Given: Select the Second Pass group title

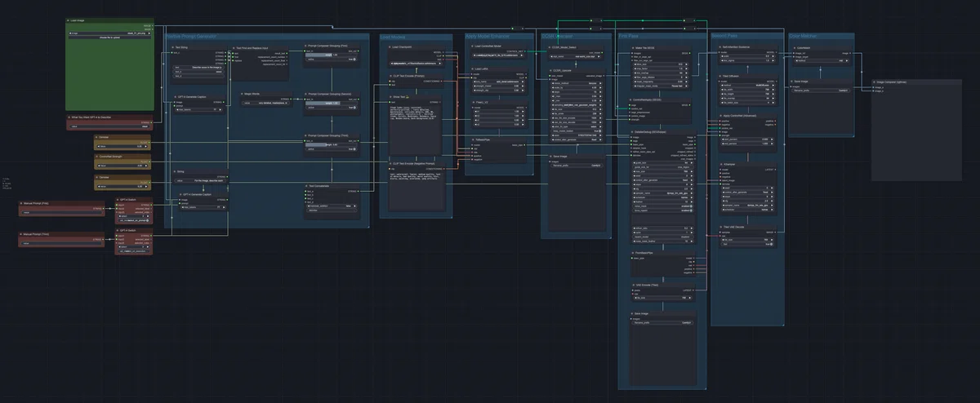Looking at the screenshot, I should pos(724,37).
